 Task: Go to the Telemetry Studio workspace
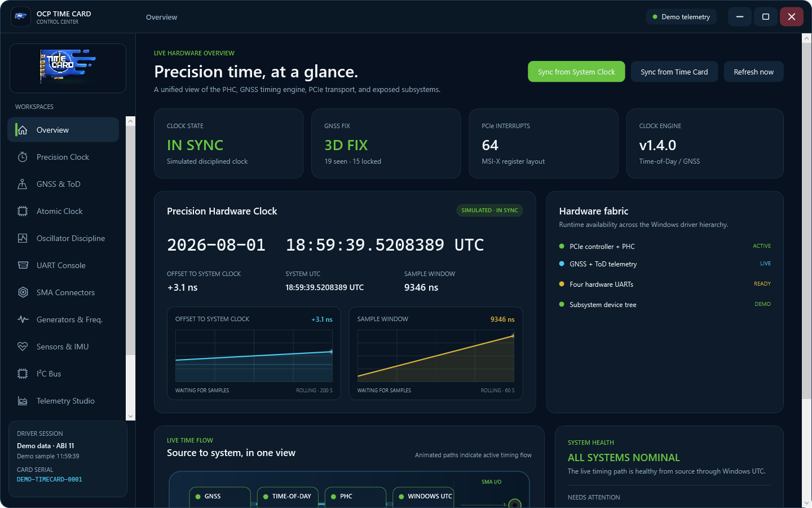coord(63,401)
